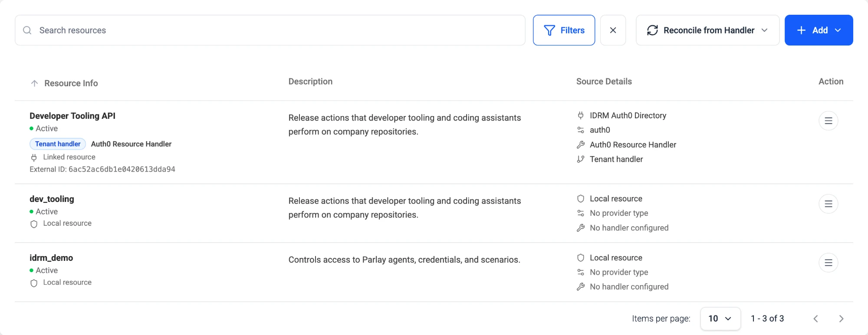Click the idrm_demo description about Parlay agents
The image size is (868, 335).
(404, 260)
